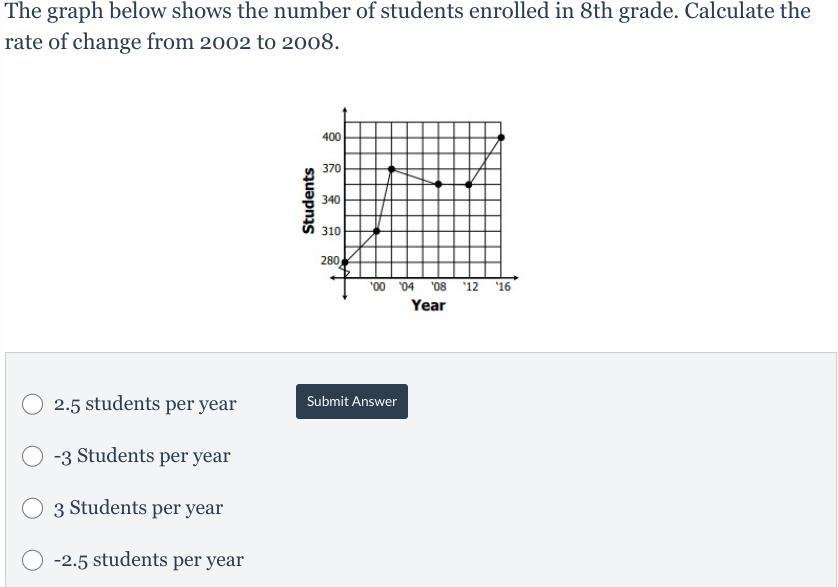Click the '04 label on the x-axis
This screenshot has width=838, height=587.
coord(406,287)
